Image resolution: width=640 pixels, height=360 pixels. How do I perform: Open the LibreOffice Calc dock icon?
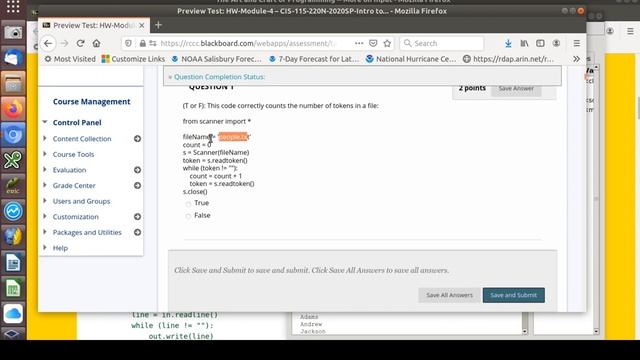(13, 288)
